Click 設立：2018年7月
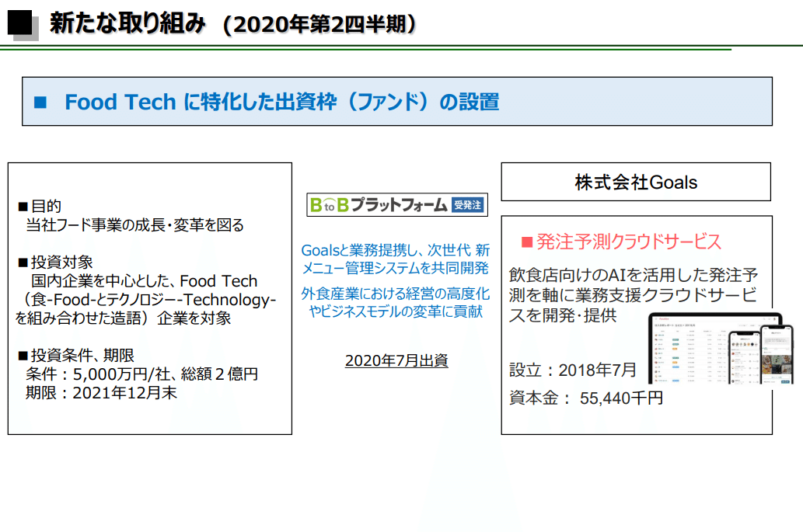Viewport: 803px width, 532px height. click(x=573, y=370)
